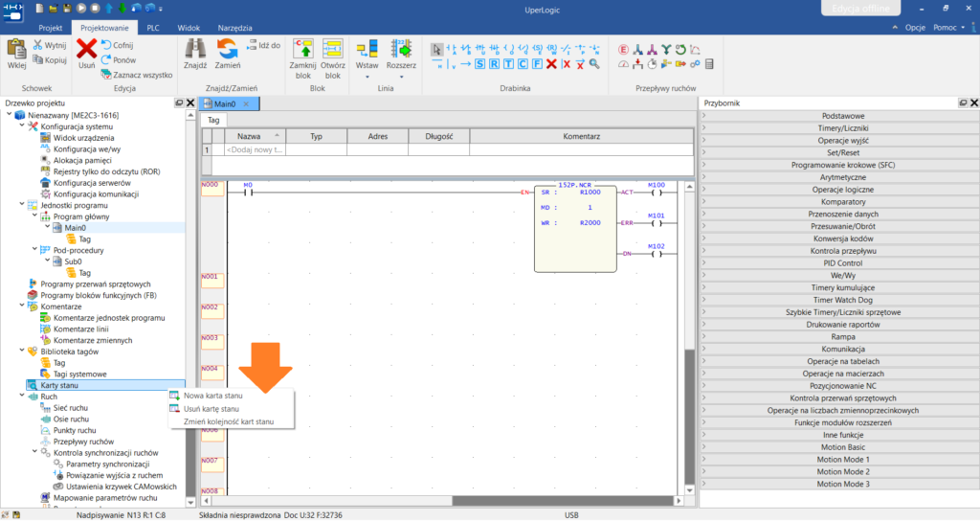Click the red X delete element icon in Drabinka
The image size is (980, 522).
click(551, 64)
